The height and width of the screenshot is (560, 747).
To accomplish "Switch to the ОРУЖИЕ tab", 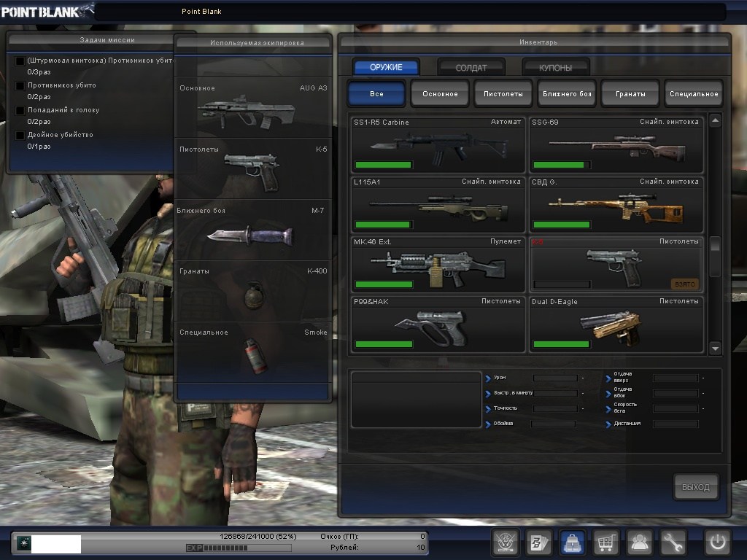I will (386, 67).
